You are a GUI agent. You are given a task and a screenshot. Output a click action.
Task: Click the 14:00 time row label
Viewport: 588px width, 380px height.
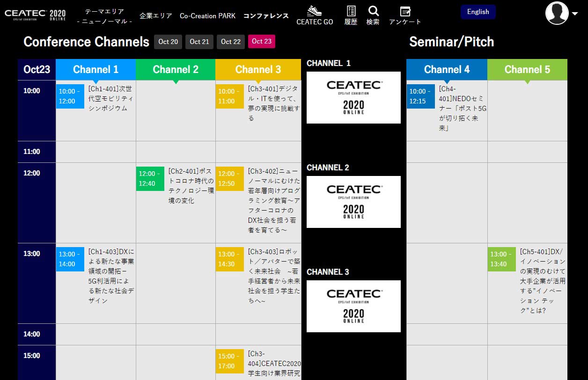click(32, 334)
